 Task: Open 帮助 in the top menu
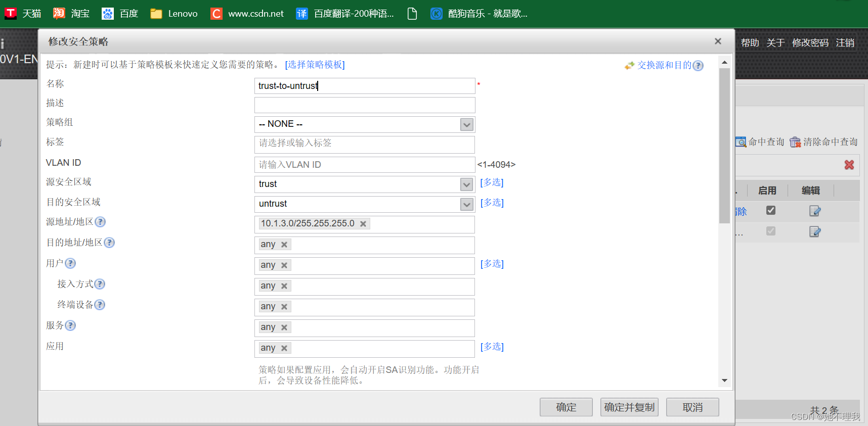click(x=750, y=43)
